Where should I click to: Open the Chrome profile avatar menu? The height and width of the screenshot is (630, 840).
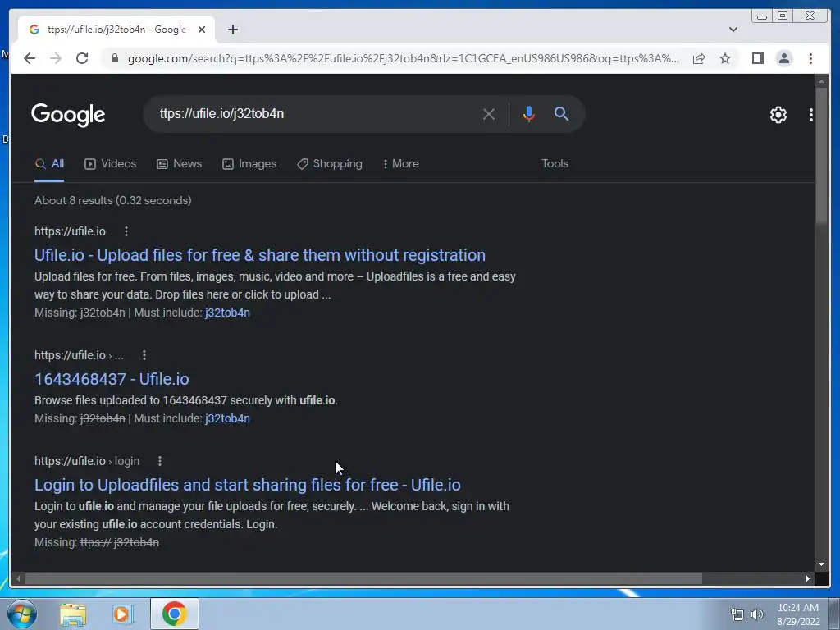783,58
